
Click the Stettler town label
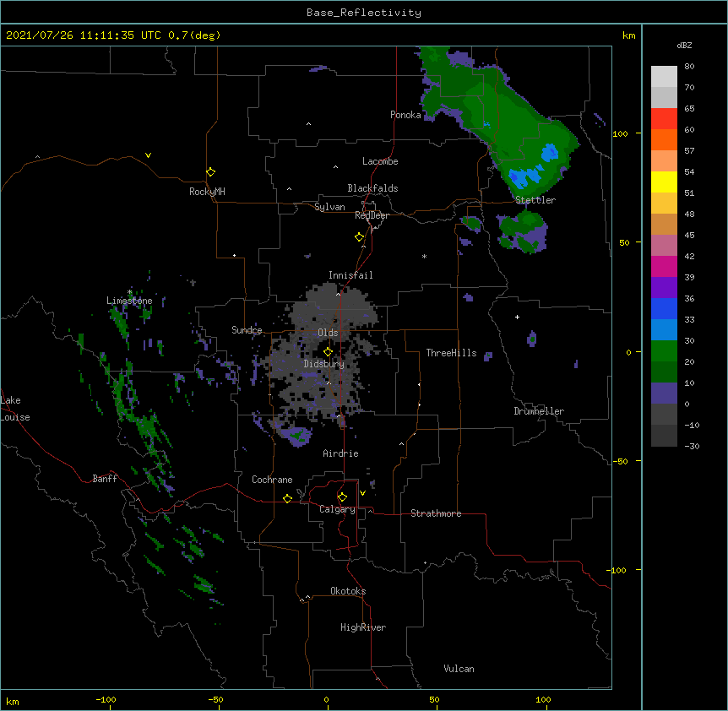535,200
